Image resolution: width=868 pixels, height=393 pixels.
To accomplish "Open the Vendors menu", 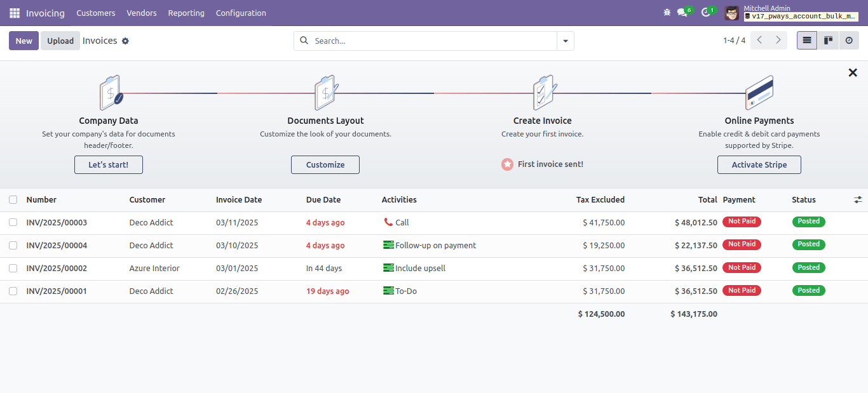I will (142, 13).
